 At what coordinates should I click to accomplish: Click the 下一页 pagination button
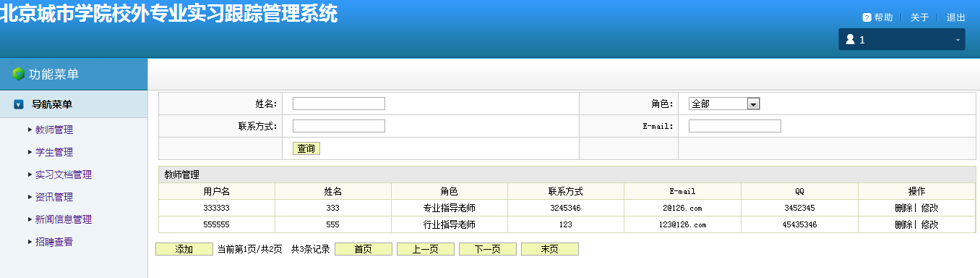488,249
